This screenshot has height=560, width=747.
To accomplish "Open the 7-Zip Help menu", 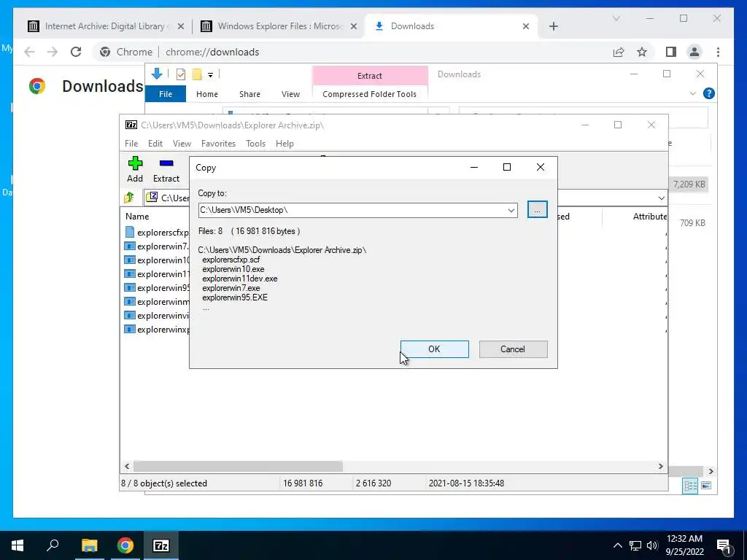I will [285, 144].
